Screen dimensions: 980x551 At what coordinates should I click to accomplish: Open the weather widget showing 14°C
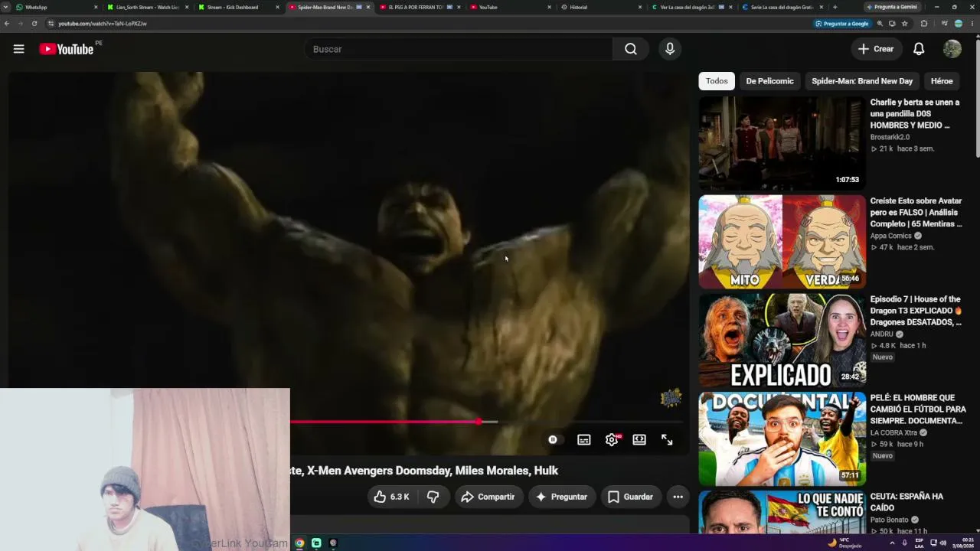[844, 543]
